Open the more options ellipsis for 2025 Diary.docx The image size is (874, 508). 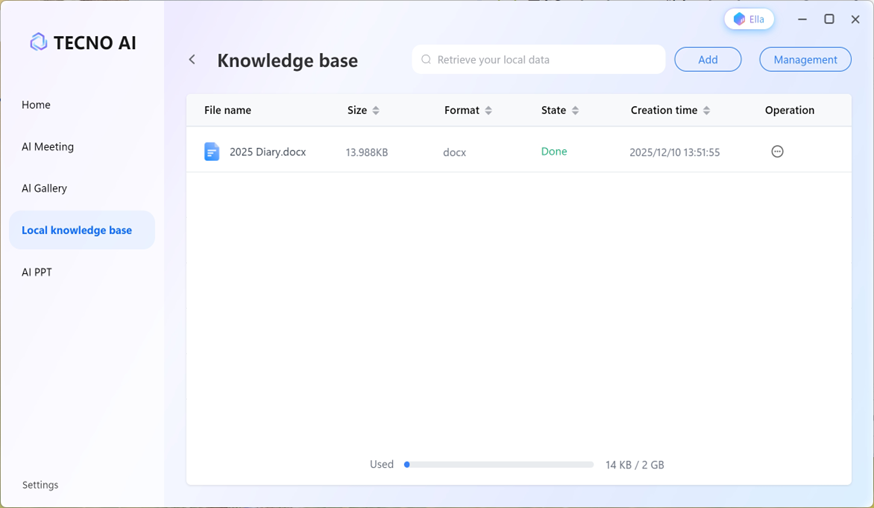point(777,152)
